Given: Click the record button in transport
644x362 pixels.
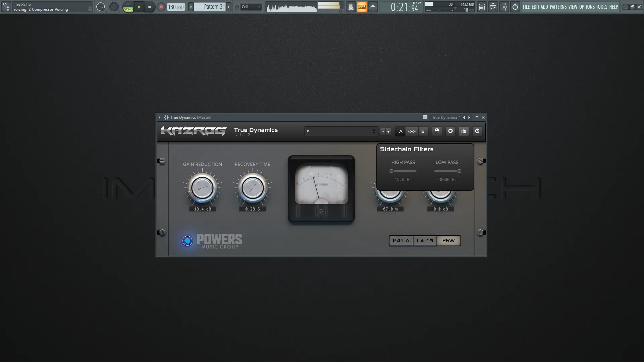Looking at the screenshot, I should pos(161,7).
